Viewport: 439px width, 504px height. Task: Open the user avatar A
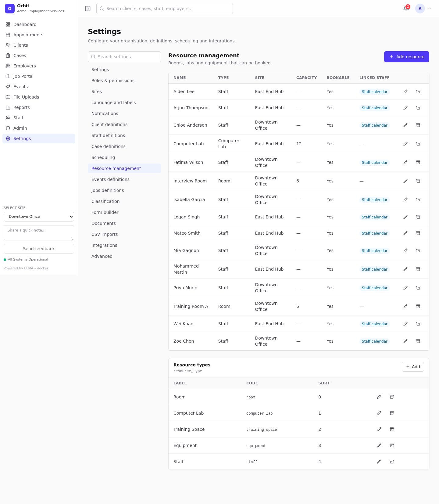[x=420, y=9]
